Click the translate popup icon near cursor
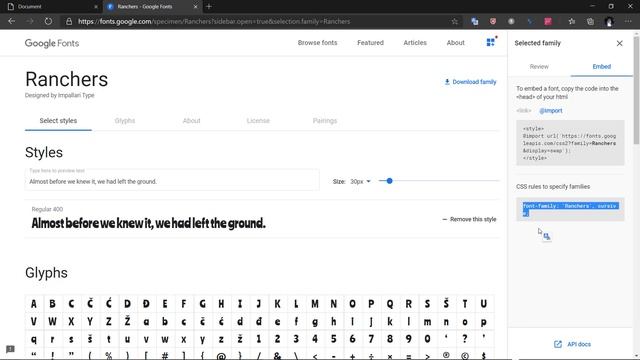Viewport: 640px width, 360px height. (547, 236)
